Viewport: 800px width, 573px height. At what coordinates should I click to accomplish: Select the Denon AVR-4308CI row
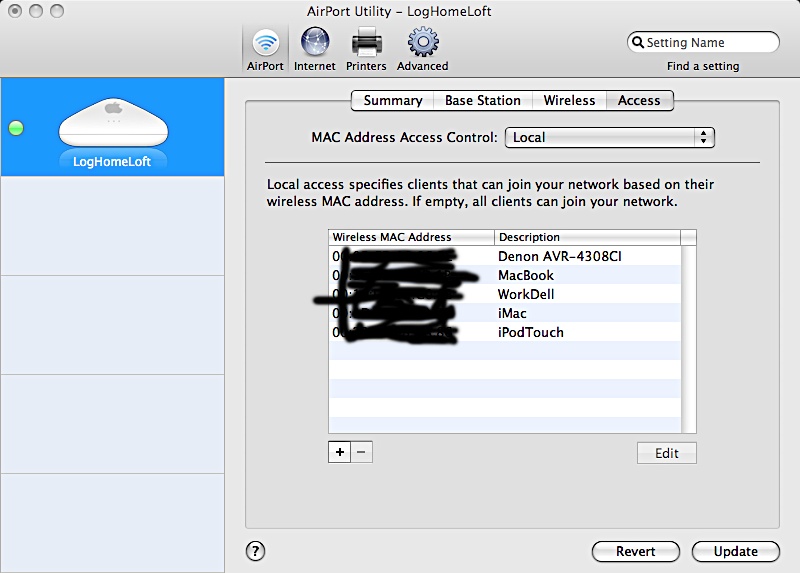pyautogui.click(x=505, y=256)
